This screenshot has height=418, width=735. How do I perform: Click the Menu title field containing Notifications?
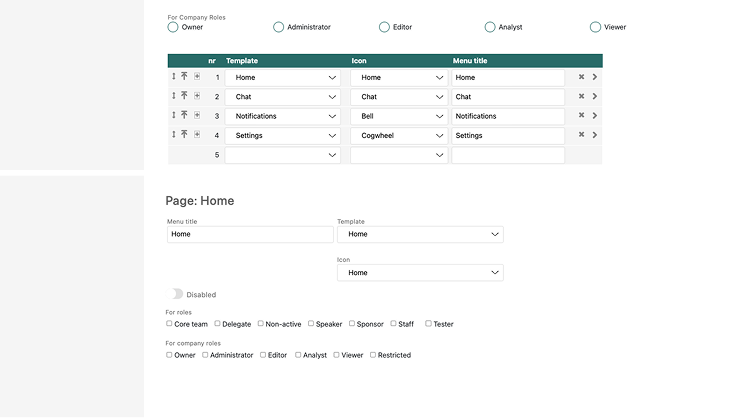[x=508, y=116]
